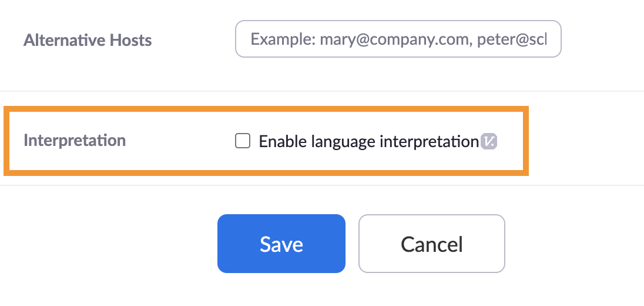Click the word "interpretation" in the checkbox label
The image size is (644, 306).
(429, 141)
